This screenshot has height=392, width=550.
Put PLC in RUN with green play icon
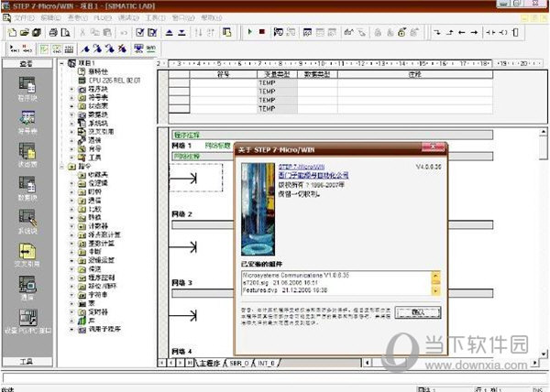(249, 32)
